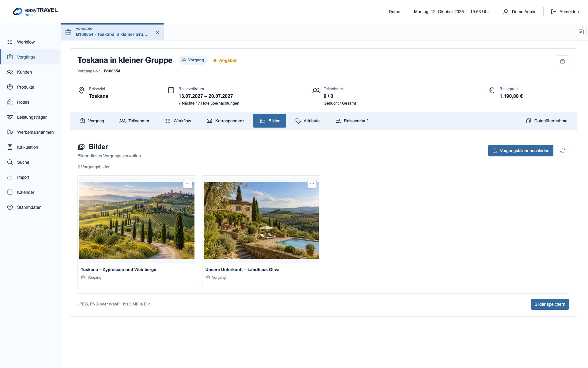Open the Import section
This screenshot has height=368, width=588.
[31, 177]
